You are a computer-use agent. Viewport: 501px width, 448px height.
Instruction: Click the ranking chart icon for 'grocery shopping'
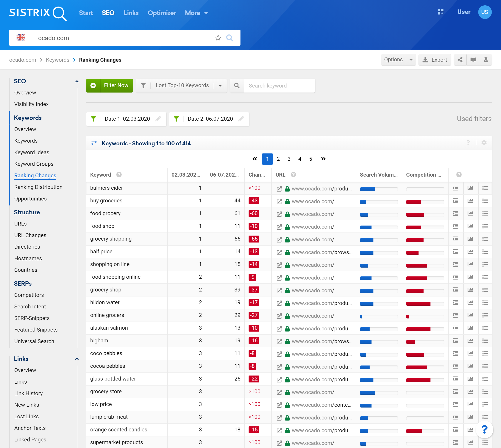coord(470,238)
